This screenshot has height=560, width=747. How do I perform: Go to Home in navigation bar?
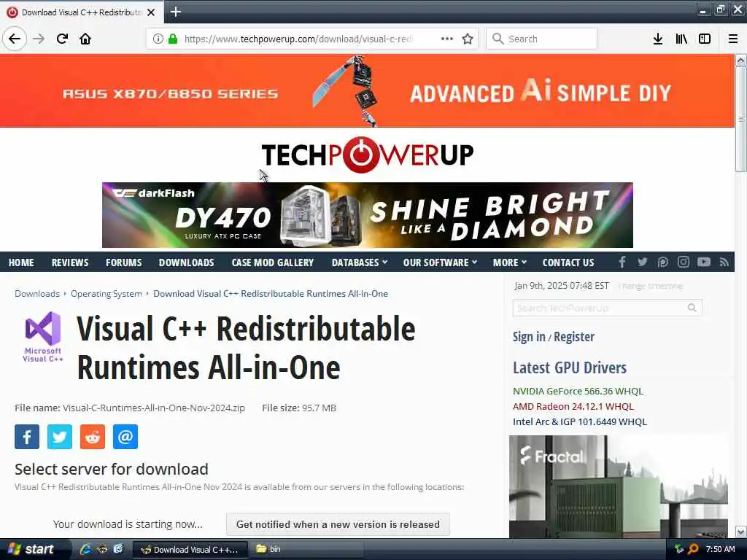21,262
